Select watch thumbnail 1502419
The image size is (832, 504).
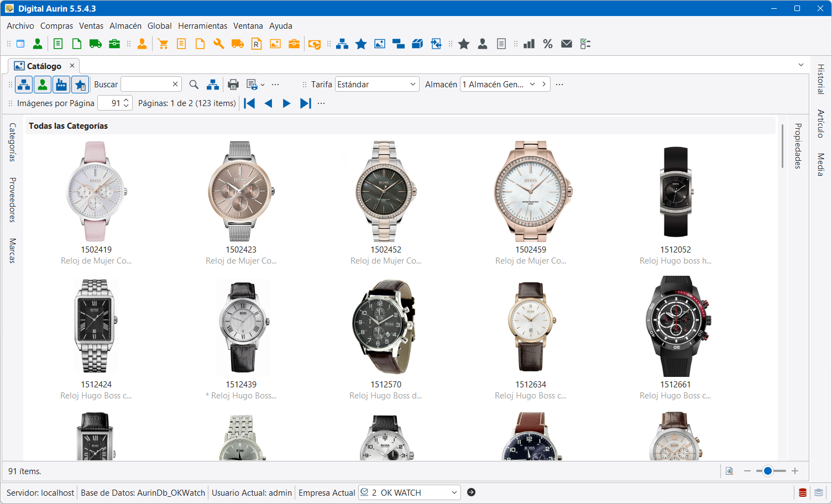pyautogui.click(x=96, y=191)
